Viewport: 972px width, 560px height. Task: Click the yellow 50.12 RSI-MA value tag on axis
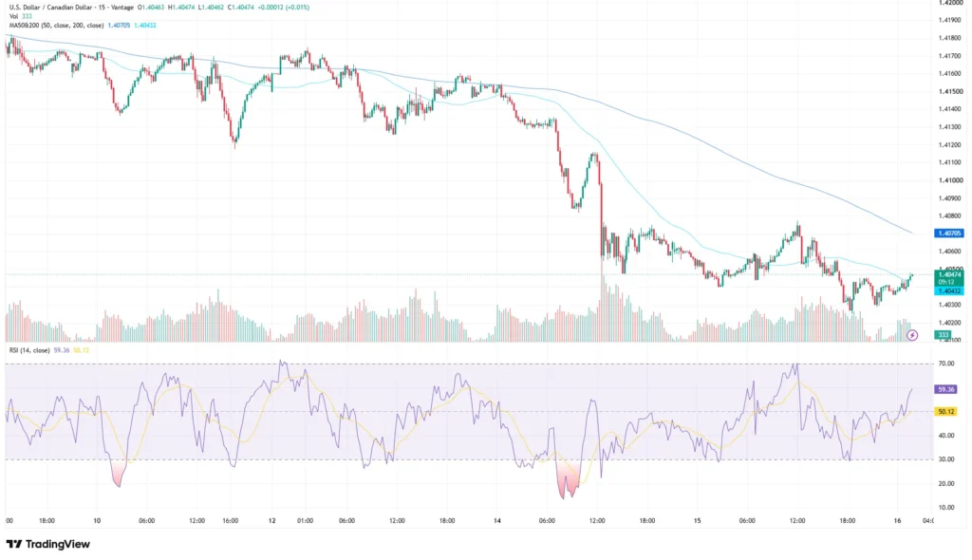(946, 412)
